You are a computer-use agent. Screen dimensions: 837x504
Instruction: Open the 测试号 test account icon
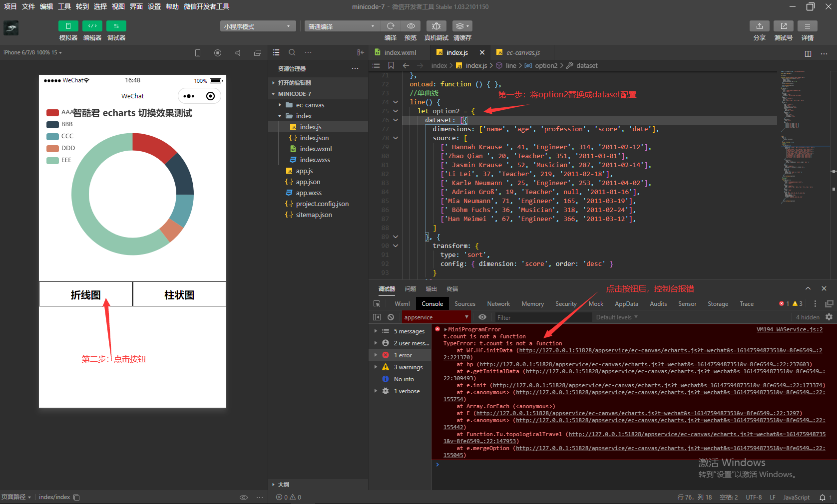[784, 26]
